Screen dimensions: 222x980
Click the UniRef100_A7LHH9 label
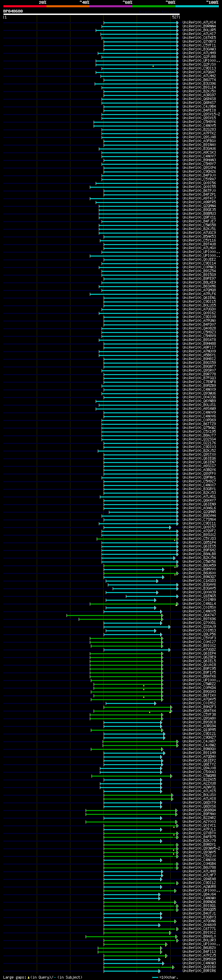click(x=199, y=53)
